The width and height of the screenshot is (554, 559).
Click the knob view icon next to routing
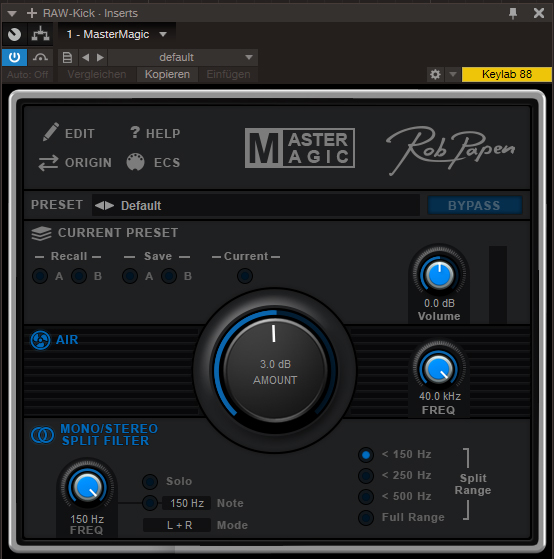click(x=15, y=34)
